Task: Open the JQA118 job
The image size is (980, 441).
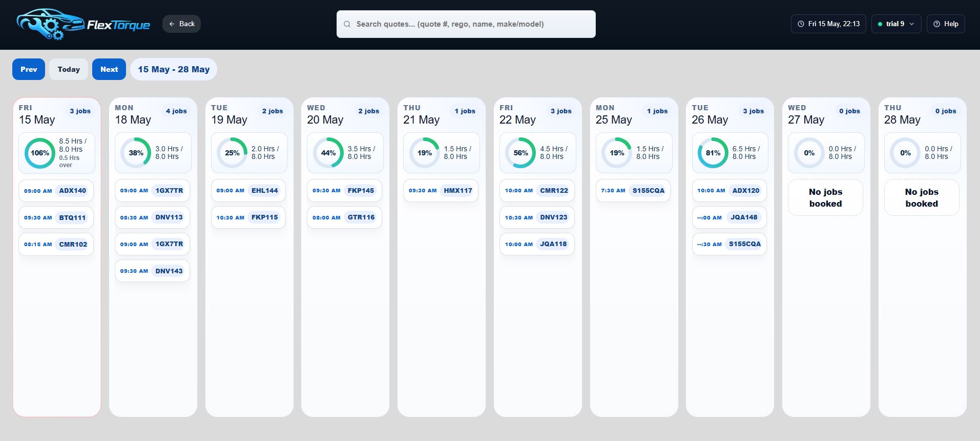Action: coord(537,245)
